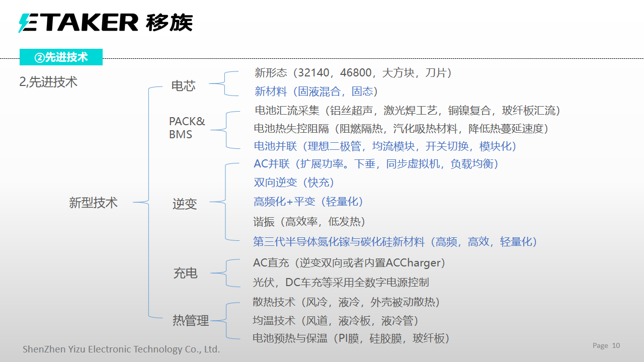This screenshot has height=362, width=644.
Task: Select the 充电 branch node
Action: (186, 273)
